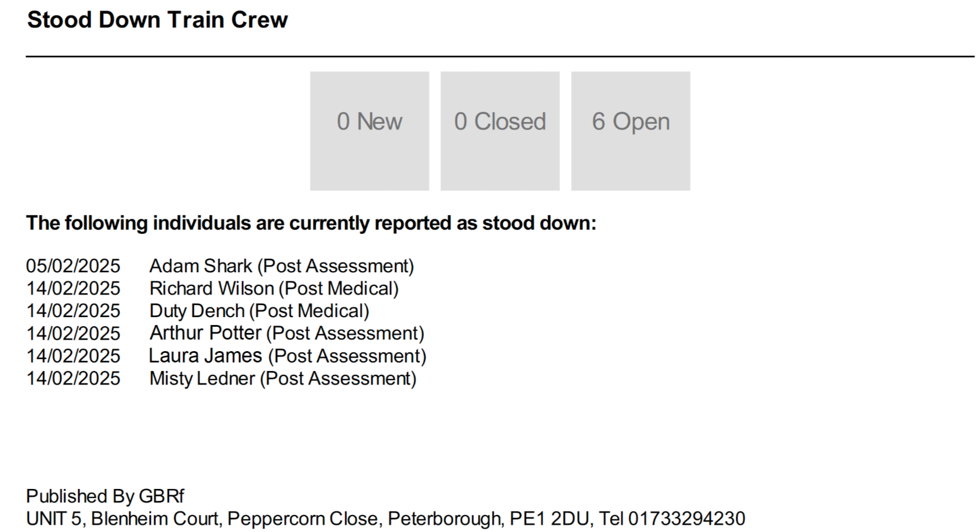Click the currently reported as stood down subheading

[311, 223]
